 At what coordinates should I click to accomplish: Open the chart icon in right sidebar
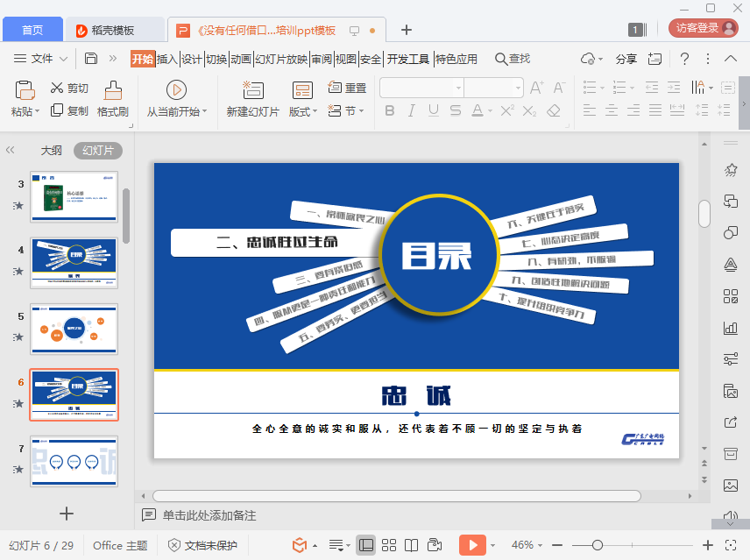731,328
